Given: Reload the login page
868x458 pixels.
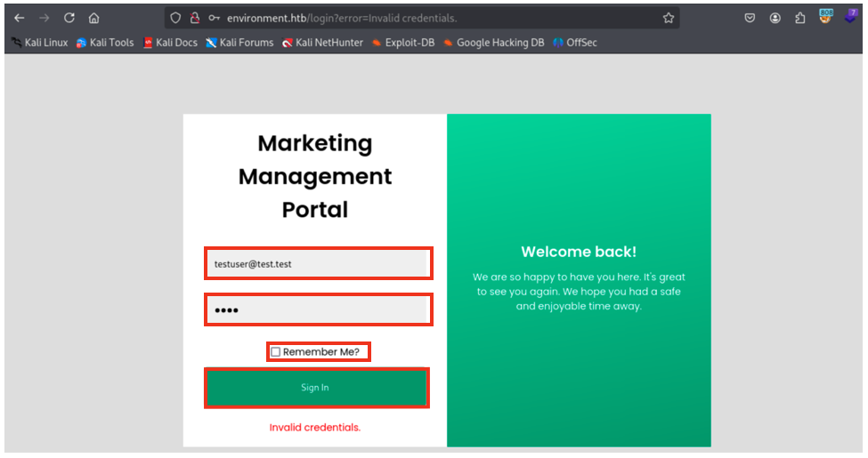Looking at the screenshot, I should (69, 19).
